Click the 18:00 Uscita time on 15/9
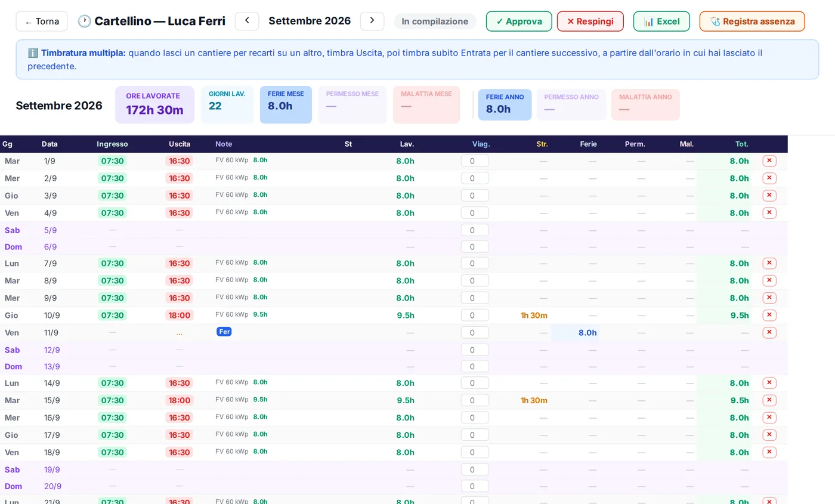This screenshot has width=835, height=504. coord(180,401)
